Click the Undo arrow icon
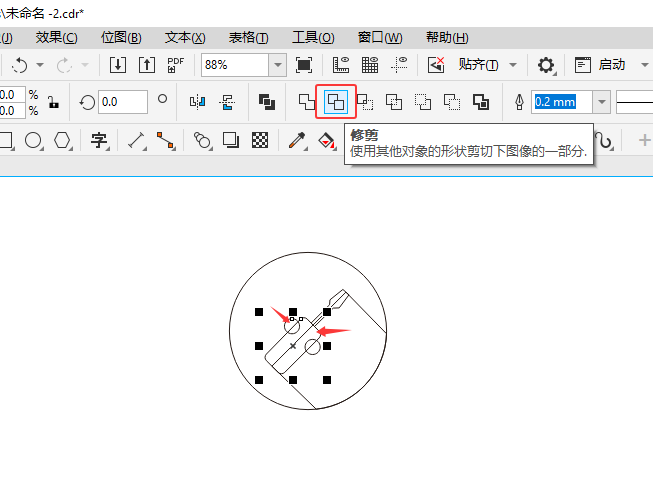The width and height of the screenshot is (653, 487). [x=20, y=65]
